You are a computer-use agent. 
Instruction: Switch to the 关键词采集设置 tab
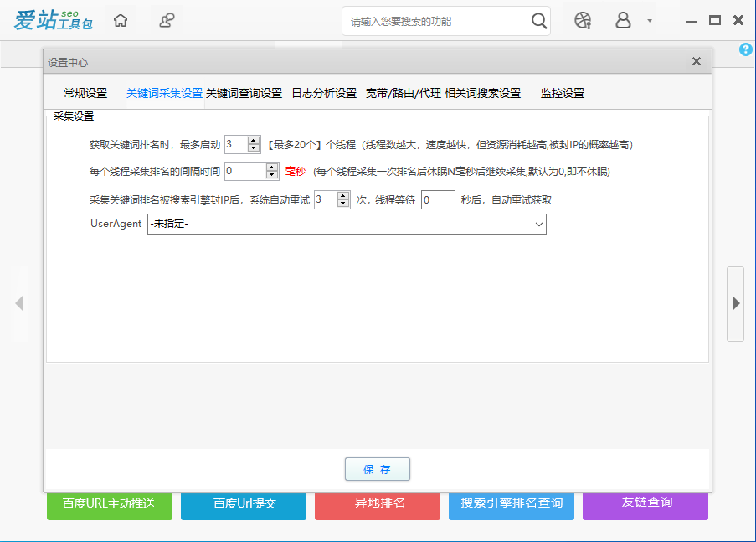pyautogui.click(x=164, y=93)
